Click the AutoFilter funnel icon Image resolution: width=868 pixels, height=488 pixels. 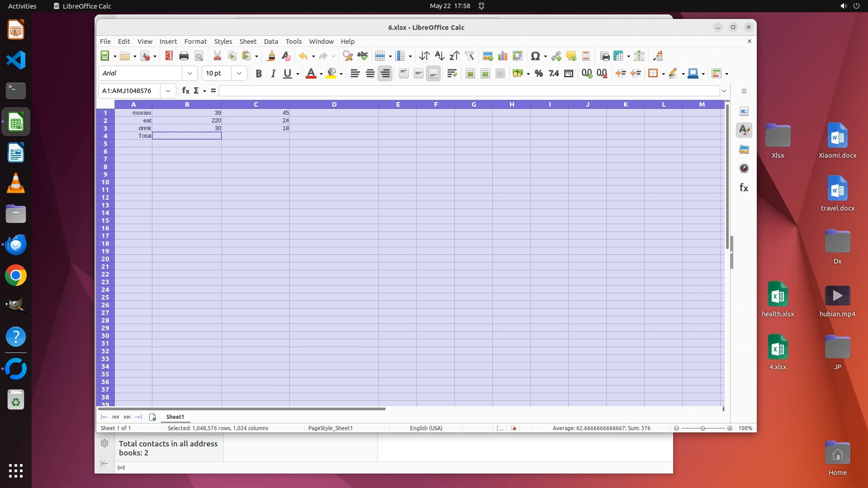470,56
